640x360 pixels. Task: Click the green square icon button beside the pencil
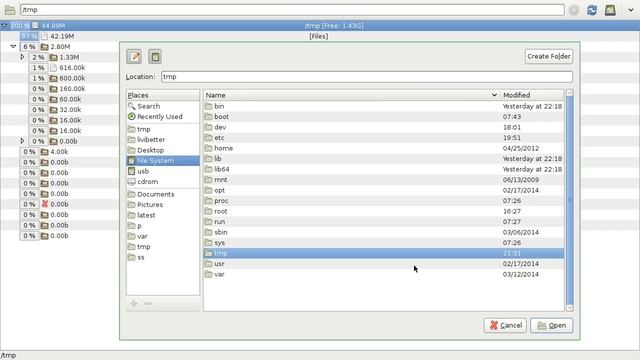155,57
